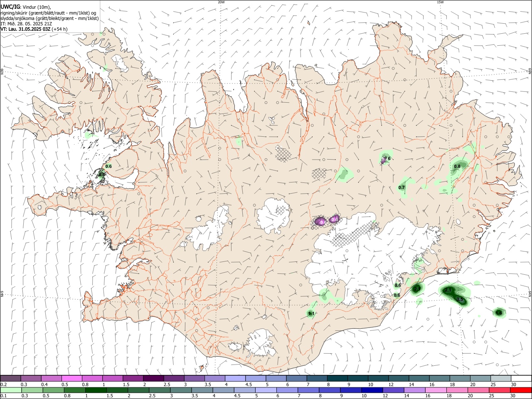Pick the bright red 30 rain legend swatch

pyautogui.click(x=521, y=390)
